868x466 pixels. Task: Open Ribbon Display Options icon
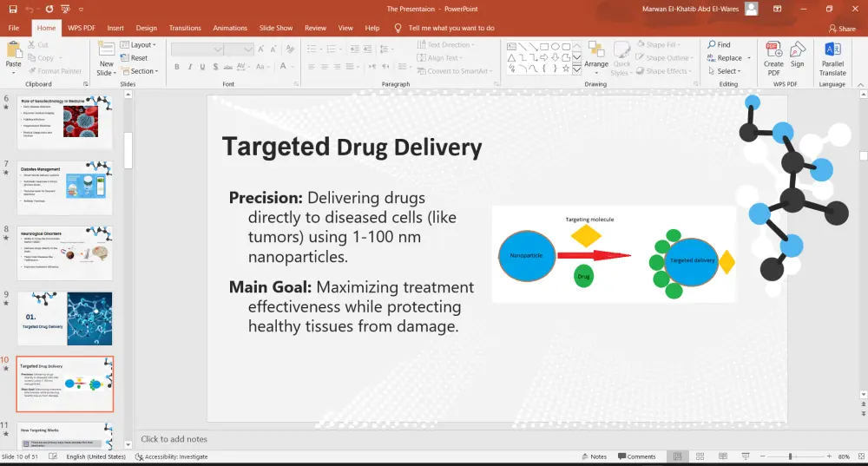pyautogui.click(x=777, y=9)
